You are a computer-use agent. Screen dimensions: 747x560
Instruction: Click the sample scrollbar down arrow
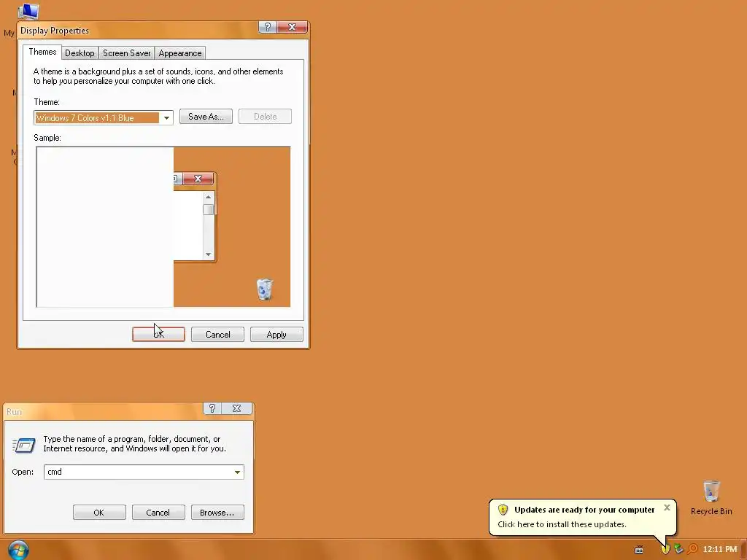208,254
